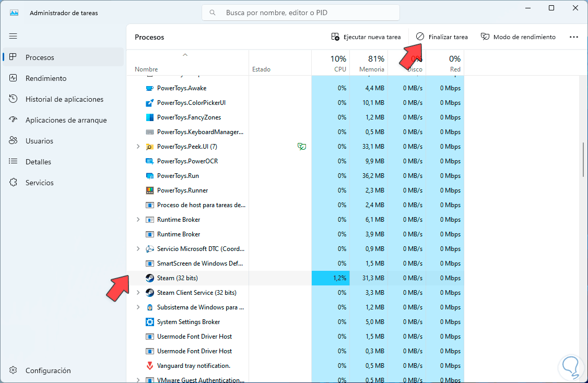The width and height of the screenshot is (588, 383).
Task: Click the PowerToys.FancyZones icon
Action: pyautogui.click(x=150, y=118)
